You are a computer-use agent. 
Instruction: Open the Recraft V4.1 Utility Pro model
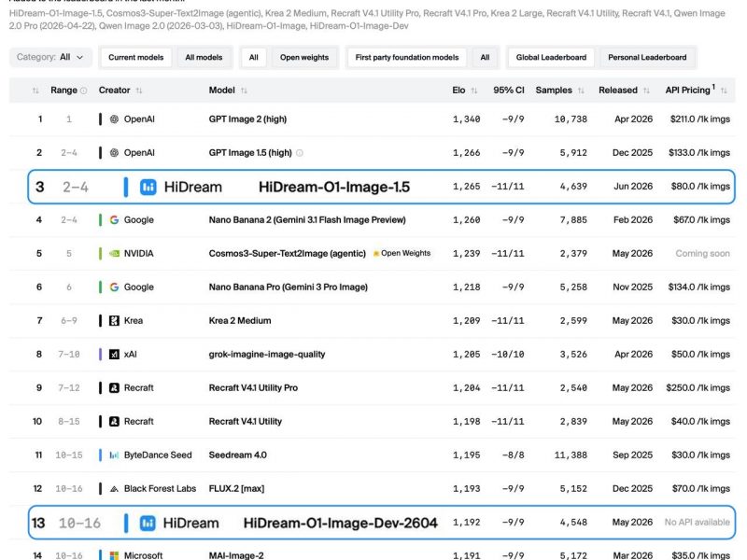[253, 387]
